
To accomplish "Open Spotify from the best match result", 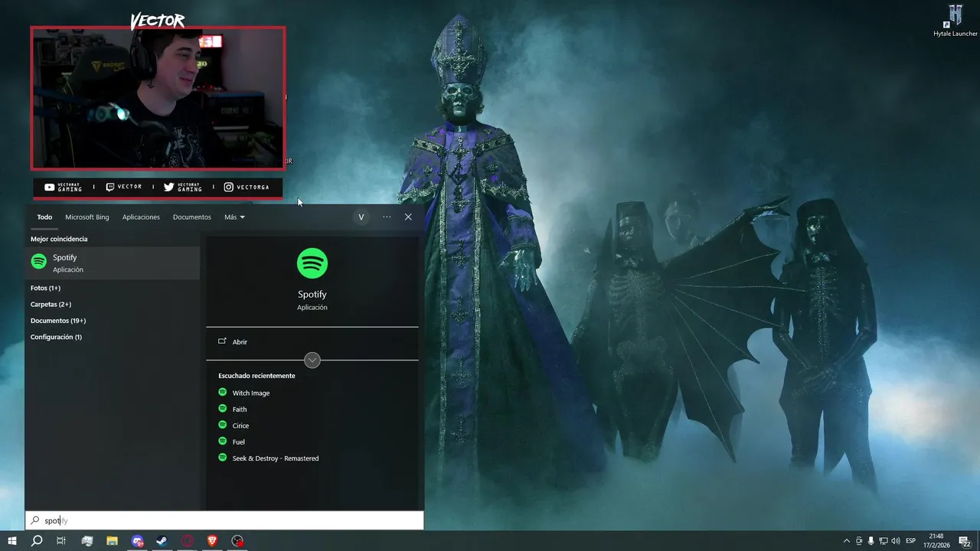I will 112,262.
